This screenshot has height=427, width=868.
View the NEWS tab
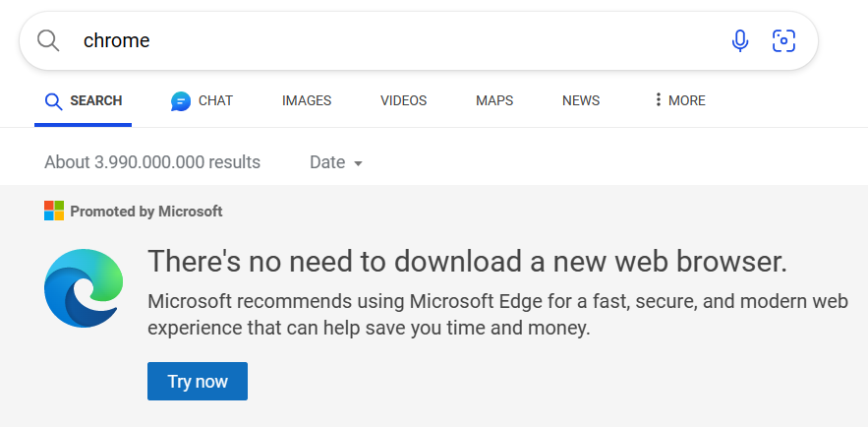pyautogui.click(x=581, y=100)
